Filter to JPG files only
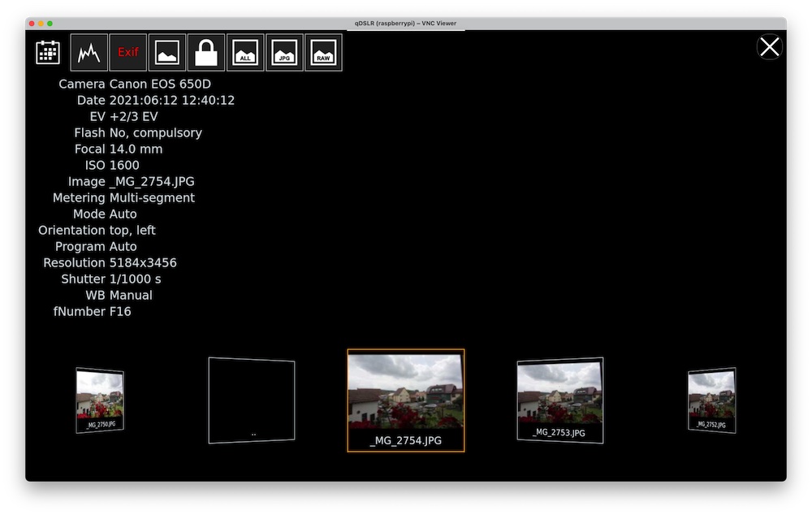This screenshot has height=515, width=812. tap(284, 51)
